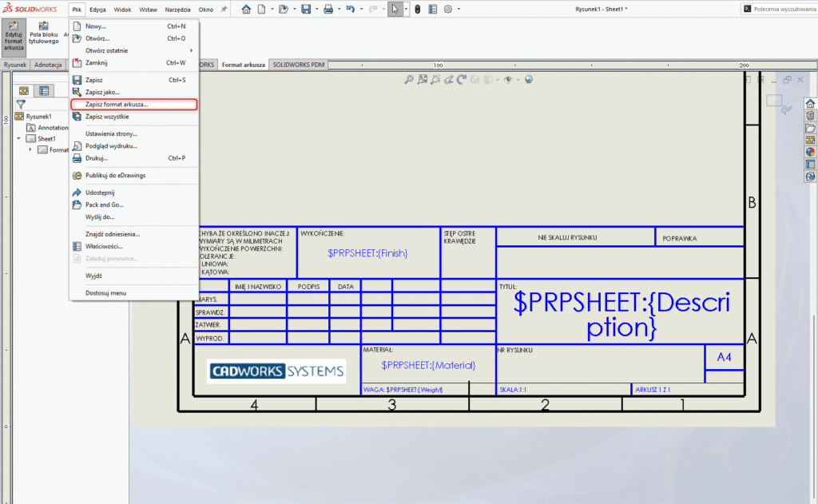Viewport: 818px width, 504px height.
Task: Click the feature tree filter funnel icon
Action: point(20,105)
